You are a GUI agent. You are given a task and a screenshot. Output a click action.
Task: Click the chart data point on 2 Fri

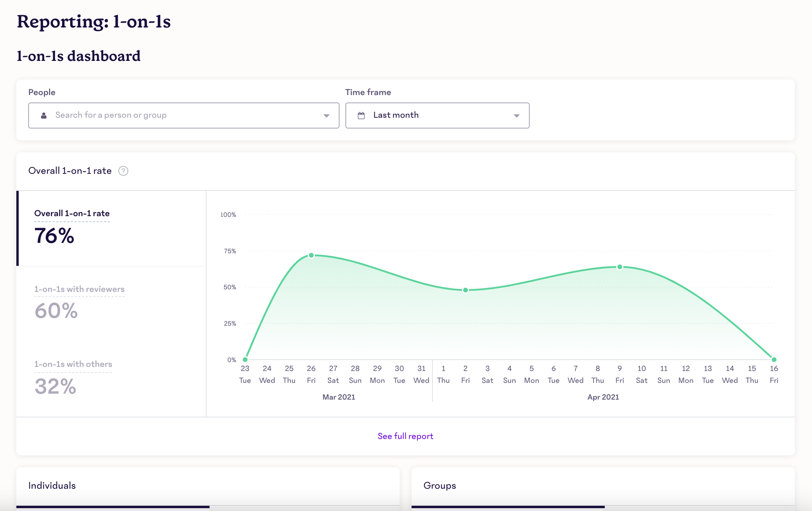(x=465, y=290)
